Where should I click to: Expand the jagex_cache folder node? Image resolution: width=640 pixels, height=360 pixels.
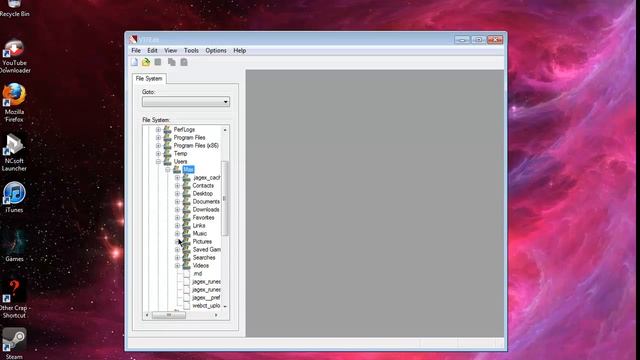(177, 178)
